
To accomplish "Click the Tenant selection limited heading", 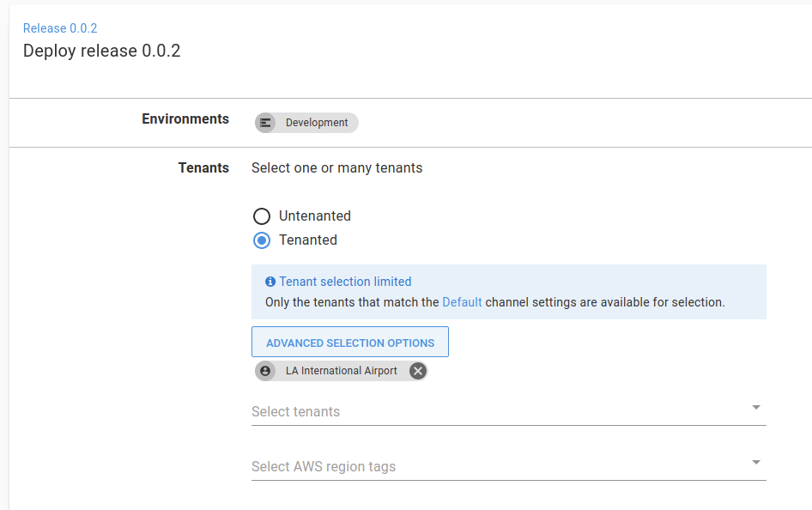I will [345, 282].
